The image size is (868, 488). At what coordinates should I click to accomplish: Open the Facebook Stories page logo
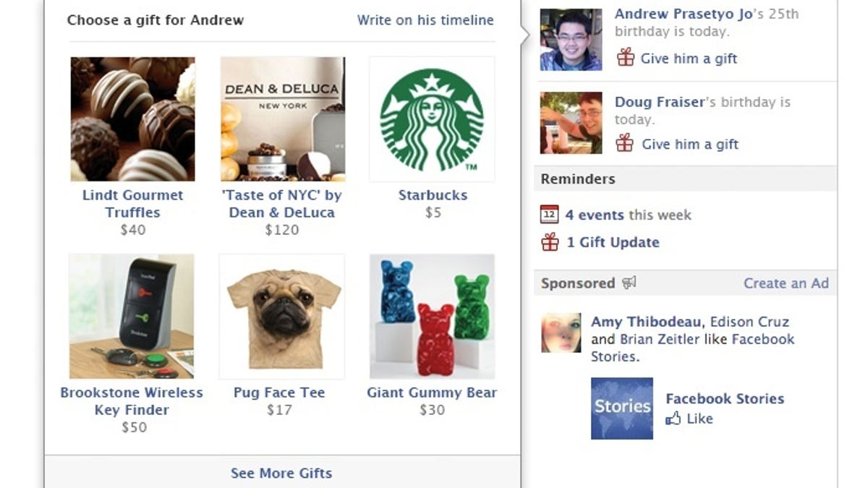point(622,408)
